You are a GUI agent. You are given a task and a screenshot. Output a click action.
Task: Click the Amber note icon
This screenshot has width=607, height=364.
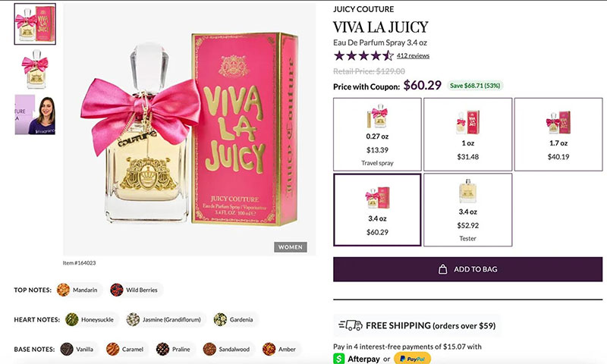click(x=269, y=349)
